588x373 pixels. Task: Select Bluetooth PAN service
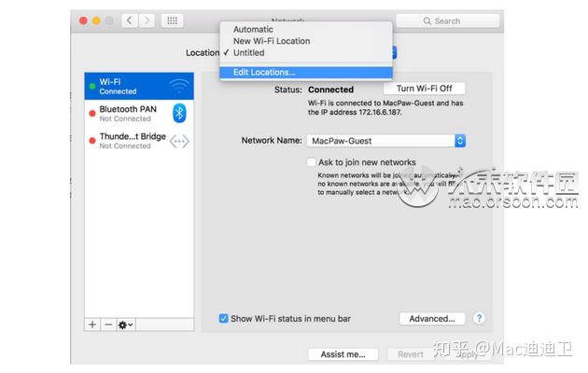[139, 114]
